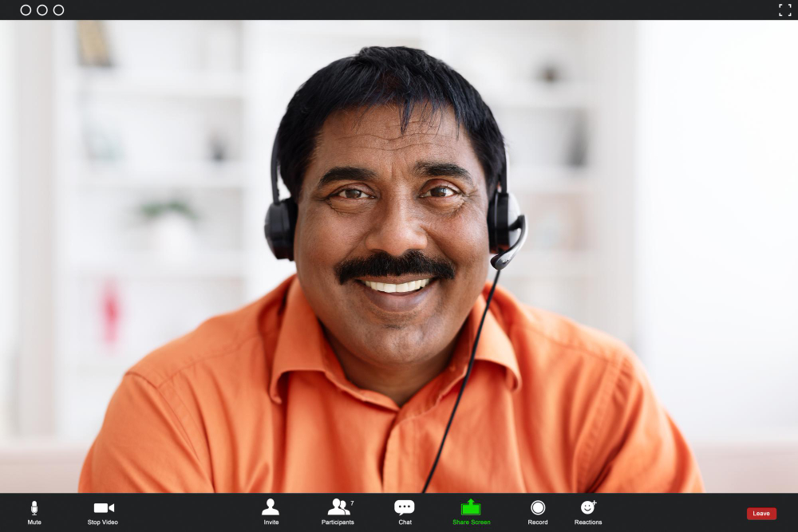
Task: Leave the meeting
Action: tap(761, 513)
